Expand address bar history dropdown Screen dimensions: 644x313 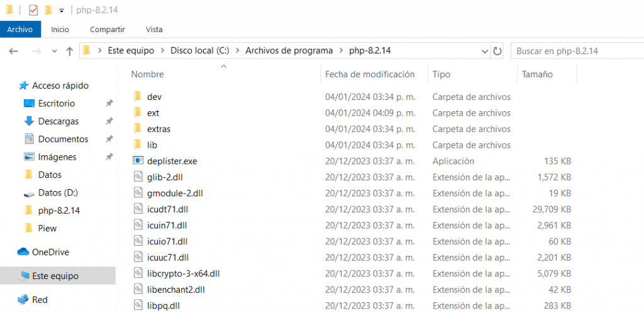coord(484,51)
